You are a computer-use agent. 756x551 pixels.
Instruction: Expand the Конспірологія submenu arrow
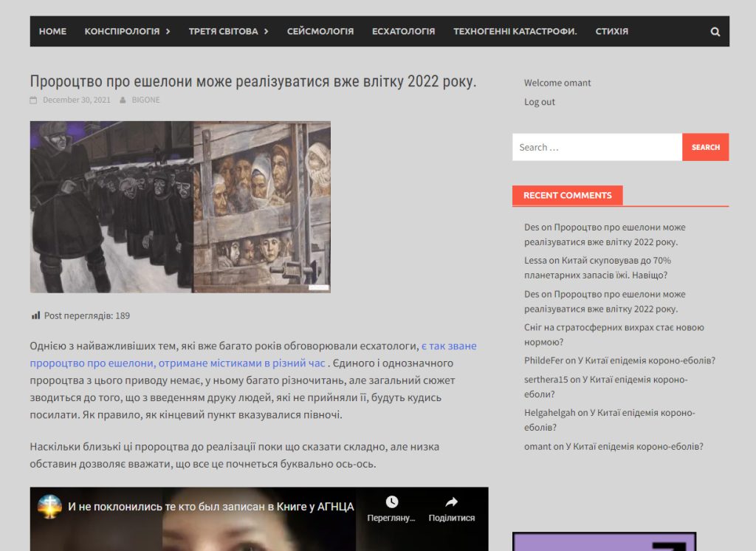(x=168, y=31)
